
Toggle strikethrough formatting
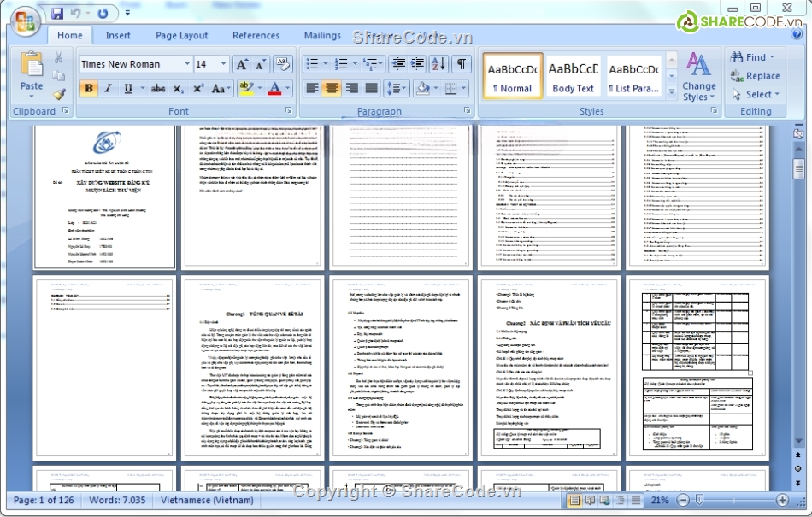158,89
